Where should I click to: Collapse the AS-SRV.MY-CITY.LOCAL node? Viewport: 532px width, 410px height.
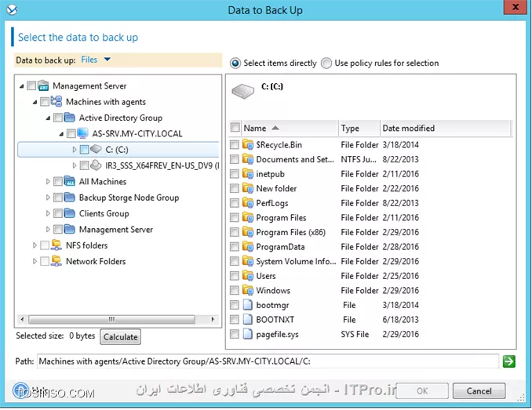click(61, 134)
